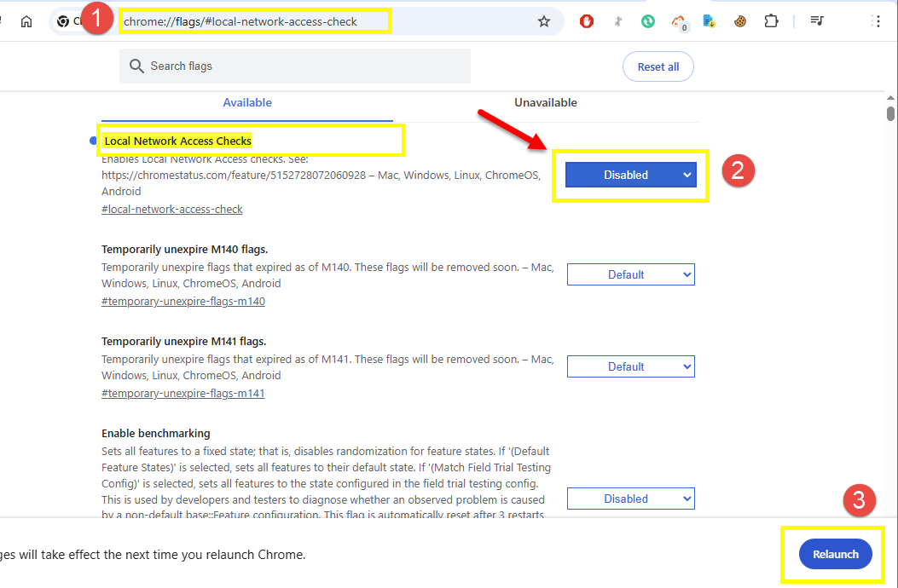
Task: Switch to the Unavailable tab
Action: click(545, 103)
